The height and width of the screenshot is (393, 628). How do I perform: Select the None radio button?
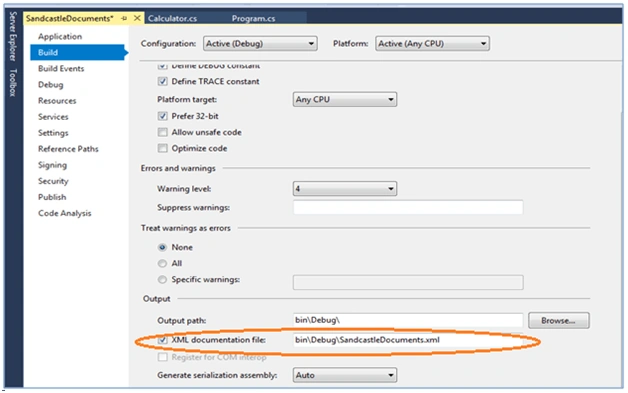(x=162, y=247)
